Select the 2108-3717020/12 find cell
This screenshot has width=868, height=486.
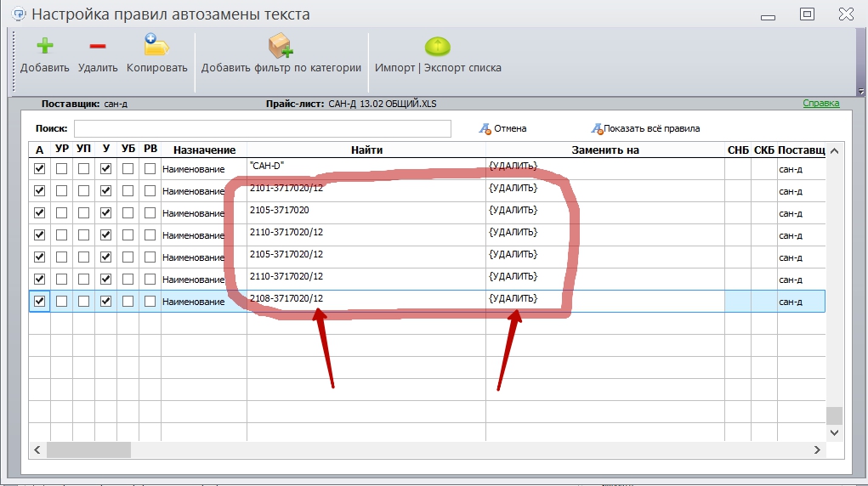click(x=366, y=302)
